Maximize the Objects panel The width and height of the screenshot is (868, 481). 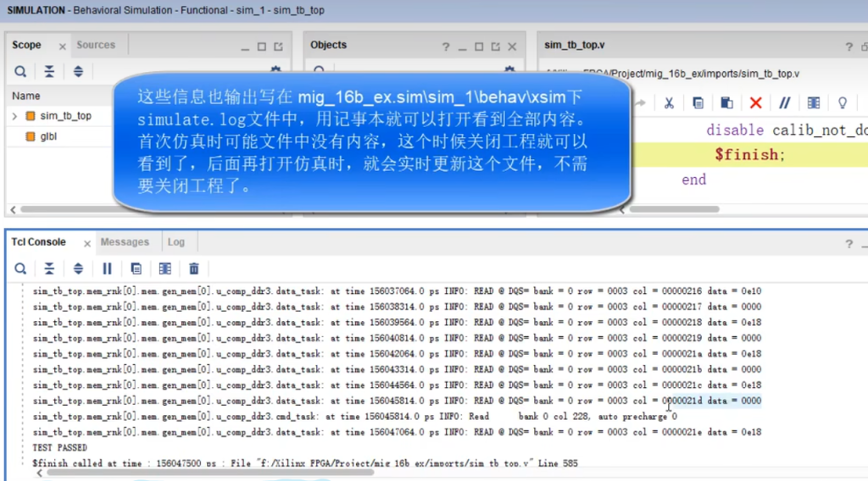pyautogui.click(x=479, y=47)
